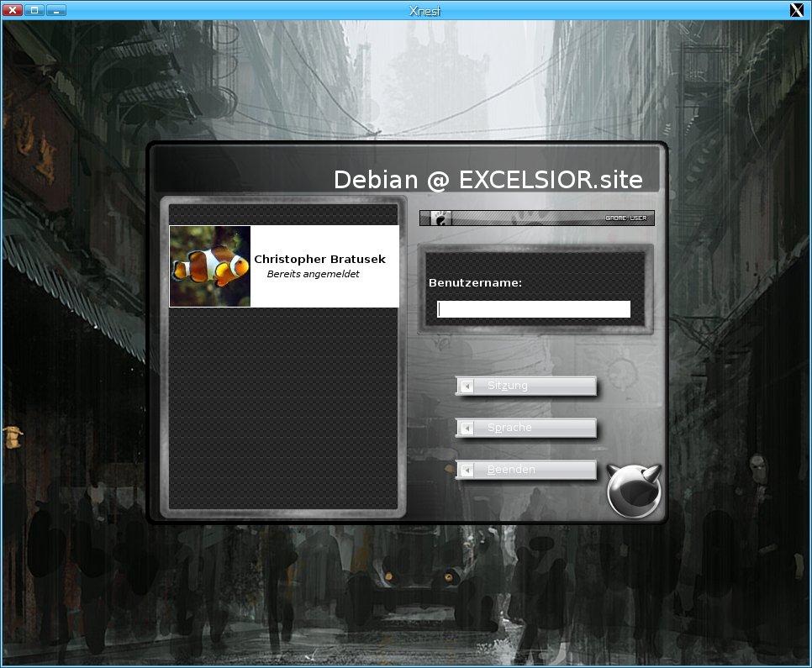Open the Sitzung session menu
The image size is (812, 668).
coord(526,386)
